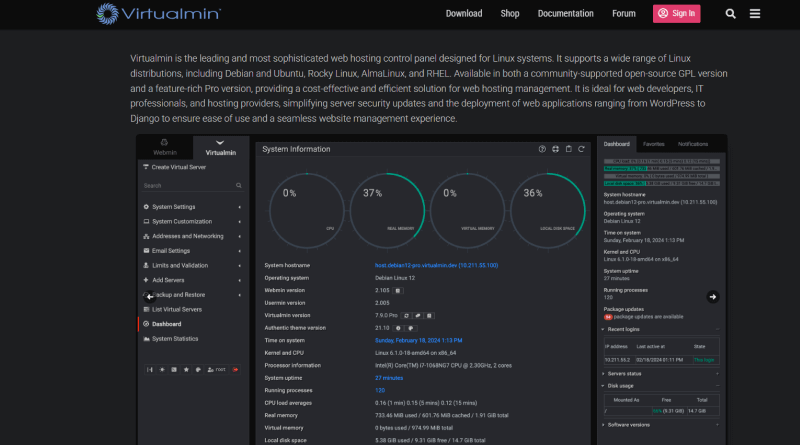The height and width of the screenshot is (445, 800).
Task: Go to the previous carousel slide arrow
Action: 149,296
